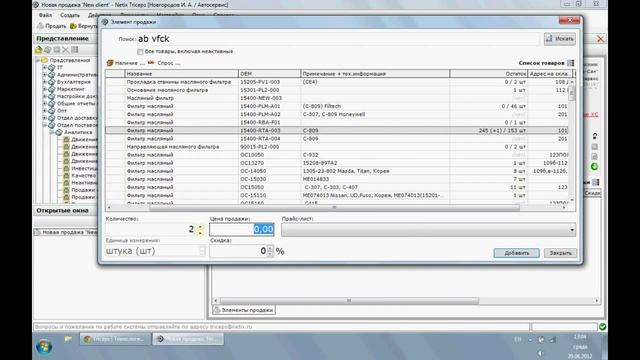
Task: Click the Скидка discount input field
Action: pyautogui.click(x=238, y=251)
